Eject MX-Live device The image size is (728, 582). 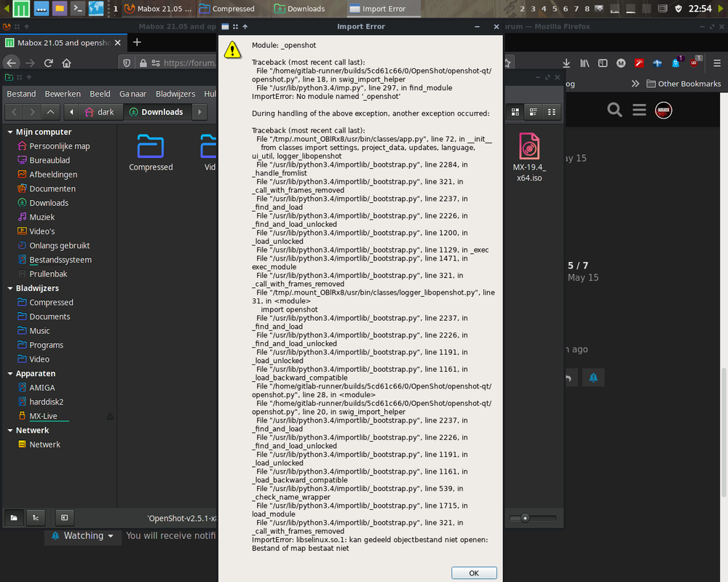pyautogui.click(x=110, y=416)
